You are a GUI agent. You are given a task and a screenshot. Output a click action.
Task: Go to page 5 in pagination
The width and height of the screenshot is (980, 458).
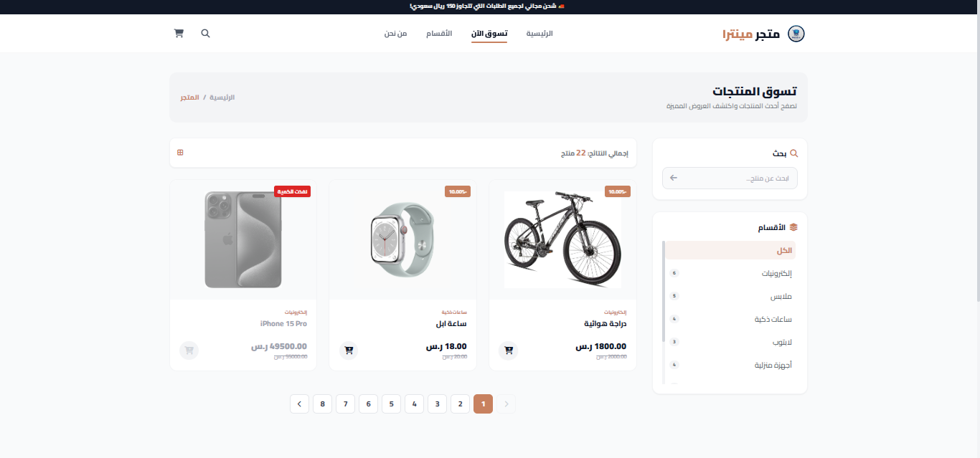pyautogui.click(x=392, y=404)
